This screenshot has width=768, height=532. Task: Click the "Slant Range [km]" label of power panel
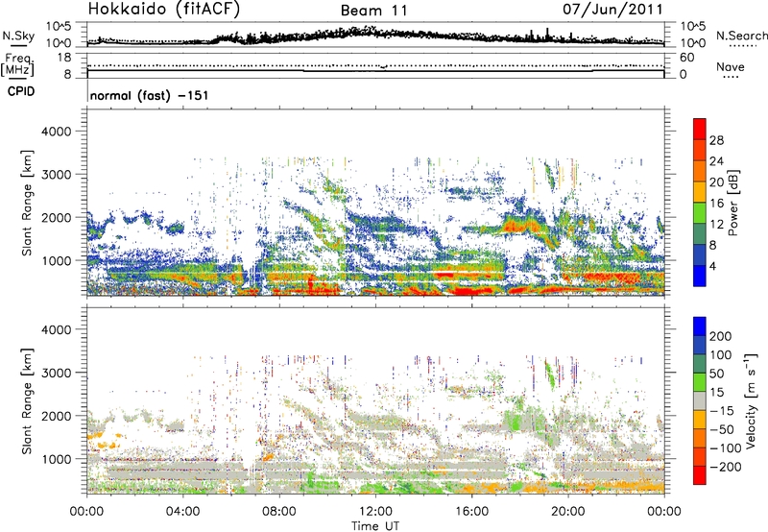click(x=27, y=203)
